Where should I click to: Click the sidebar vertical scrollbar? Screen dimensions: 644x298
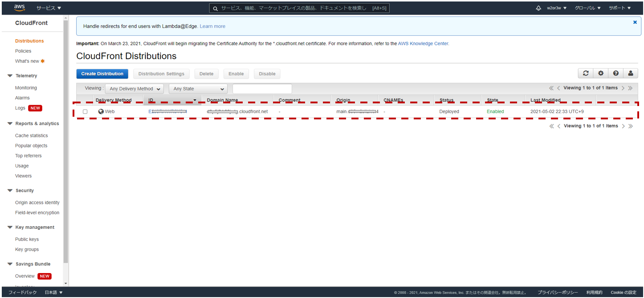coord(66,142)
